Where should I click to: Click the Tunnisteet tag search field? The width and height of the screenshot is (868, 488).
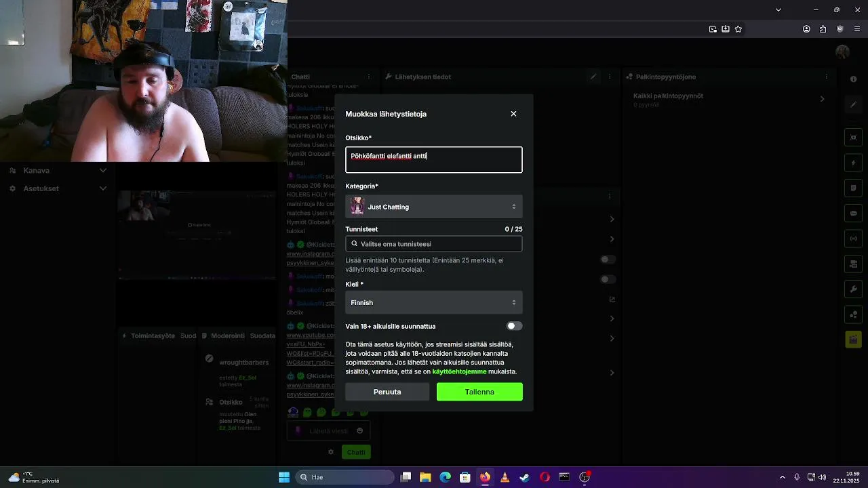(434, 244)
